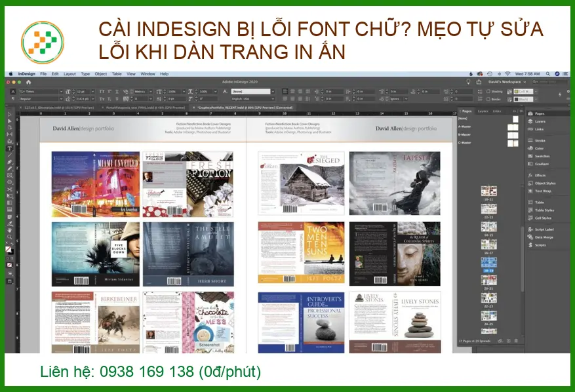Open the Object menu
The height and width of the screenshot is (392, 575).
coord(101,73)
